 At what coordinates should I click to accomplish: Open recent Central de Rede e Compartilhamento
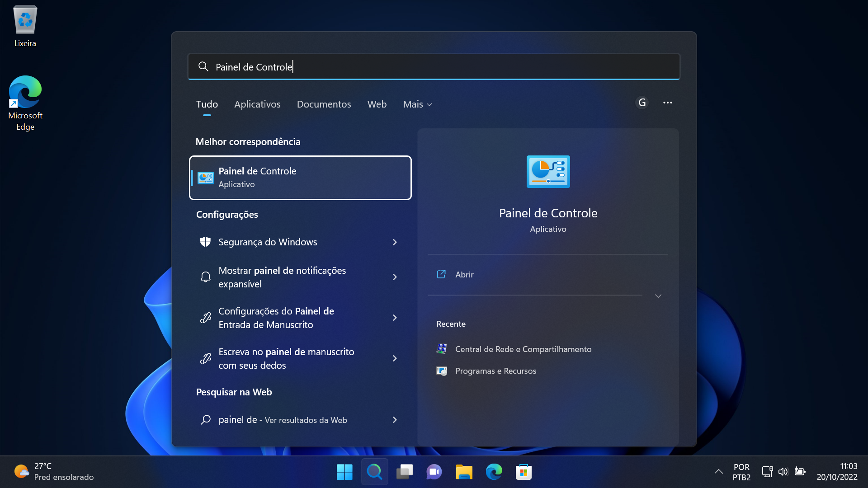523,349
